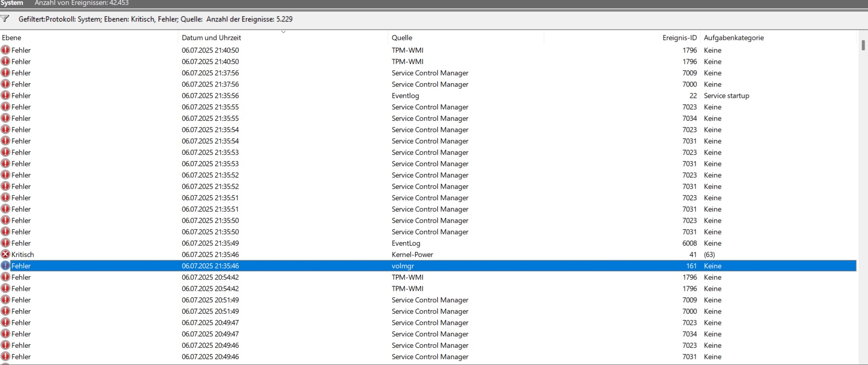Viewport: 868px width, 365px height.
Task: Sort by the Datum und Uhrzeit column header
Action: (x=283, y=37)
